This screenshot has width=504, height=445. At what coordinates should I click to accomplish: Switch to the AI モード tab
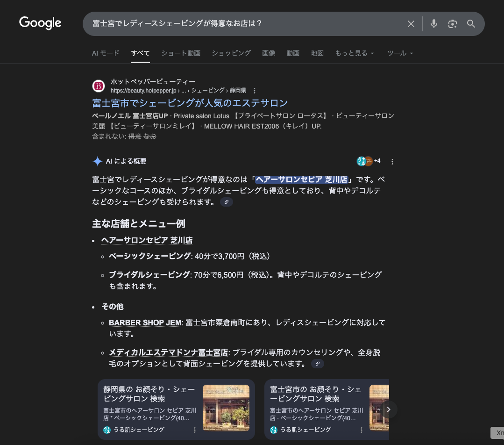coord(106,53)
